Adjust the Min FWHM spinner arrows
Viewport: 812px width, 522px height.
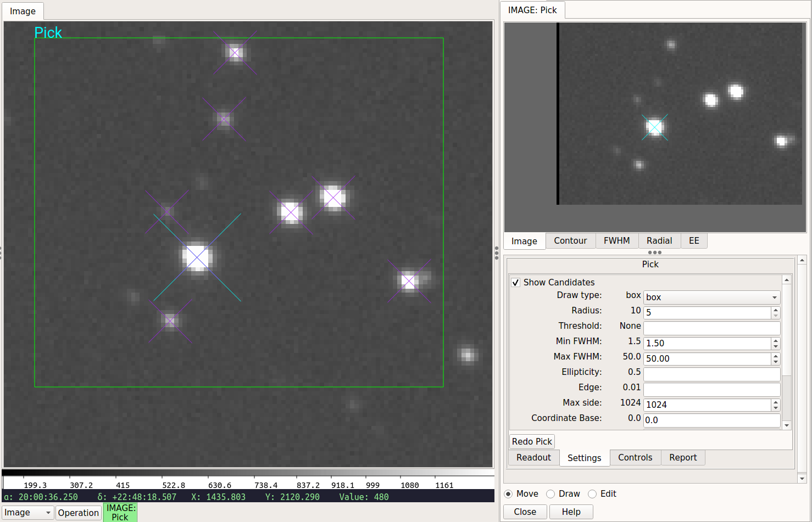click(776, 343)
